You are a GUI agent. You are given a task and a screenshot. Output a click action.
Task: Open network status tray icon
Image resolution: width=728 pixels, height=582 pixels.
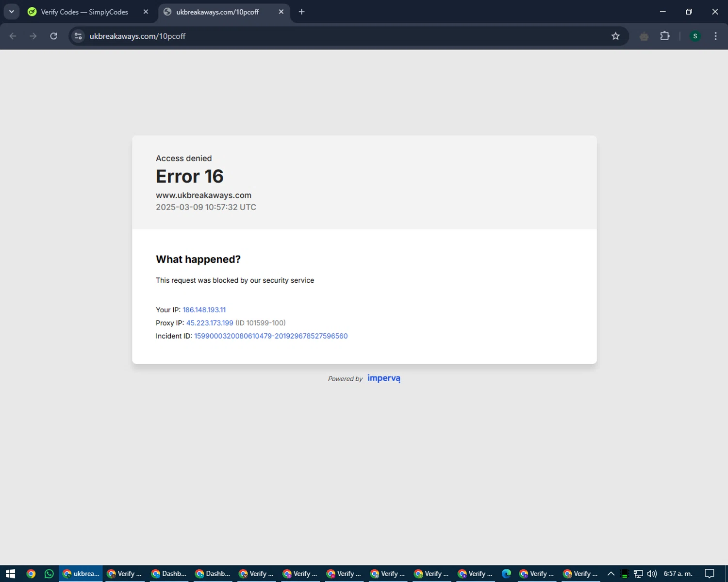coord(638,574)
